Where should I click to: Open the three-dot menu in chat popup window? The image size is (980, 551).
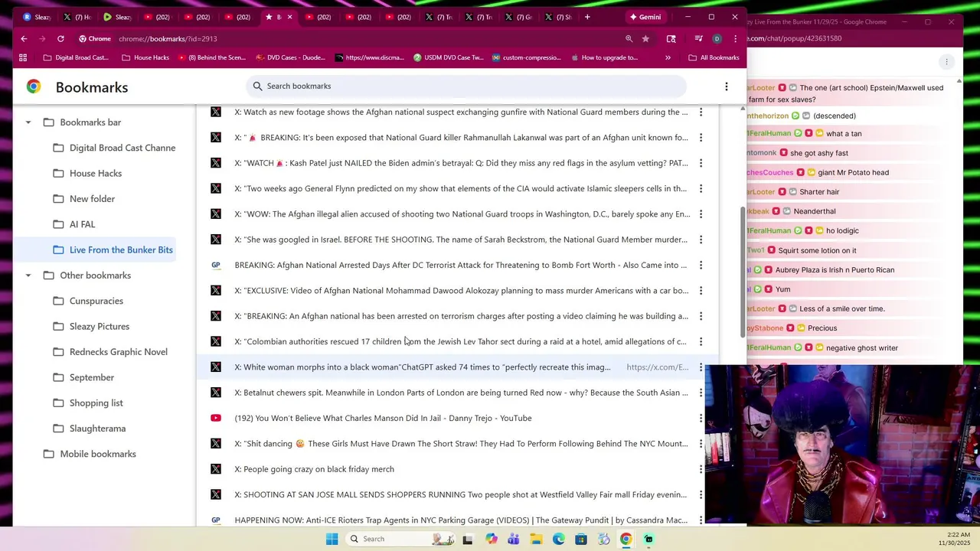click(946, 62)
